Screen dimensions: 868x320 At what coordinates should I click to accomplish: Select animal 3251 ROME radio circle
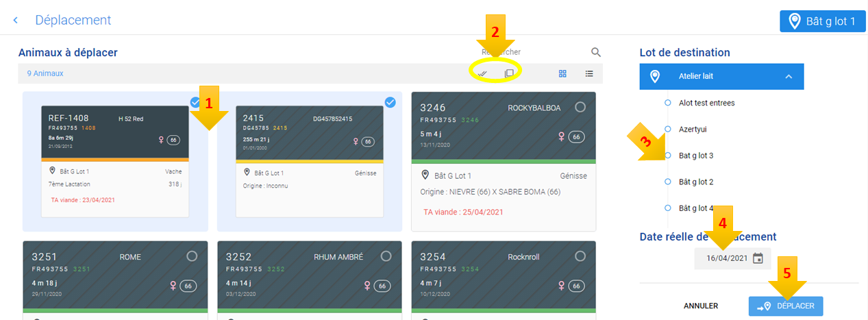pos(192,256)
